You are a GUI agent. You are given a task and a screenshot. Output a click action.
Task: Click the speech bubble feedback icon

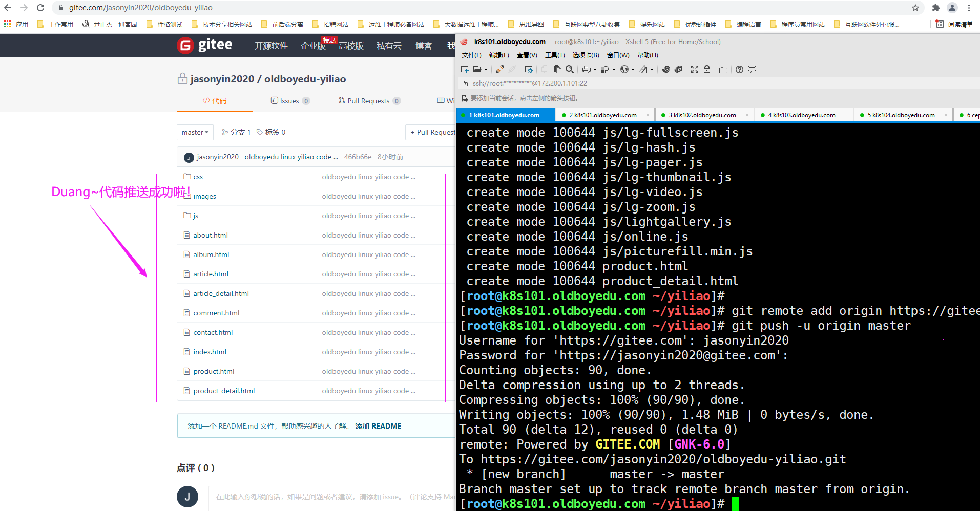[752, 70]
